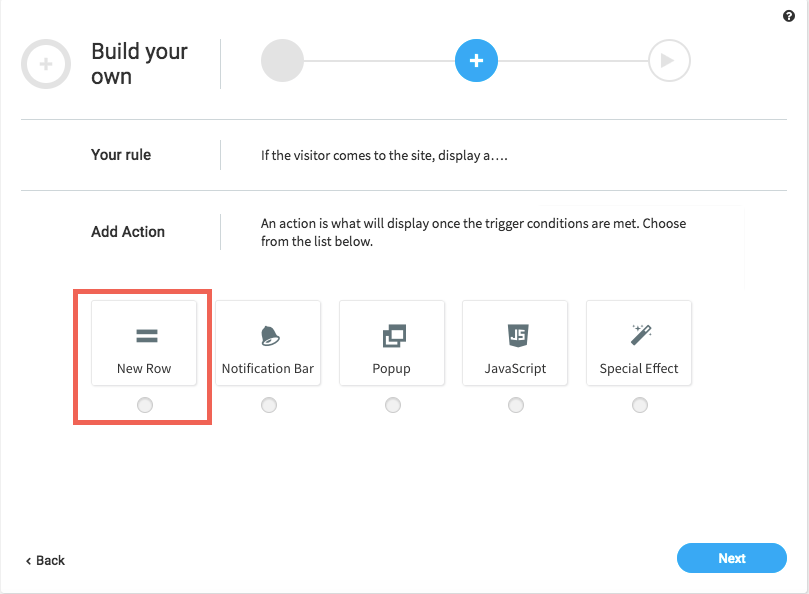The image size is (809, 594).
Task: Click the Next button
Action: [732, 558]
